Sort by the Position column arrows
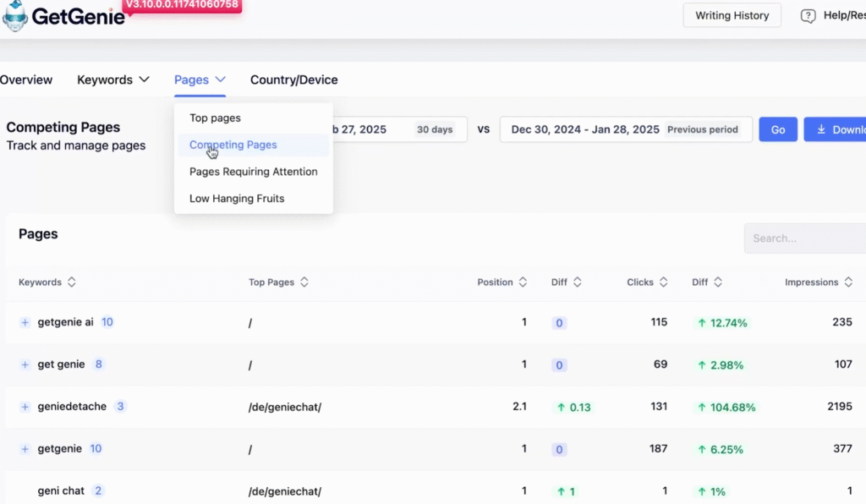Screen dimensions: 866x504 (x=523, y=282)
